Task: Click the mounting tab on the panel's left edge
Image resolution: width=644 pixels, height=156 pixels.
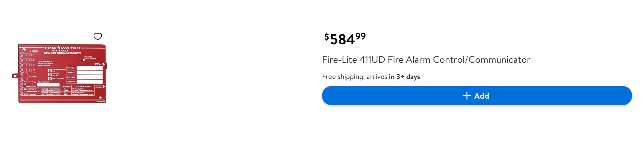Action: 15,76
